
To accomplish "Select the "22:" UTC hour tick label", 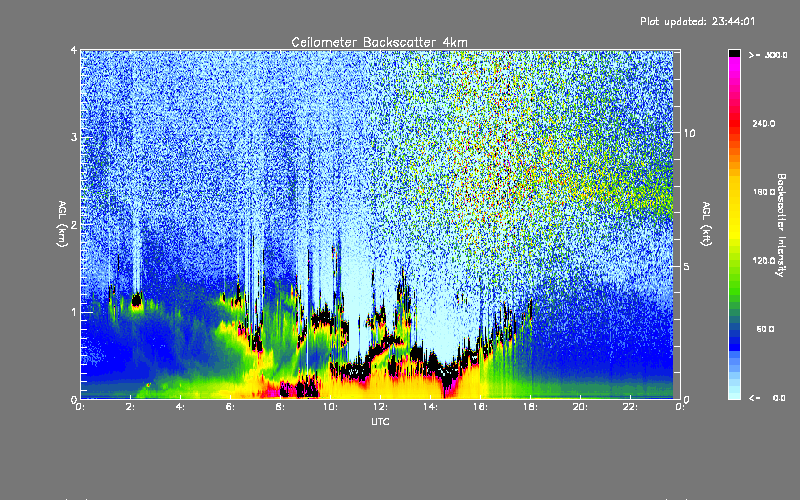I will [631, 407].
